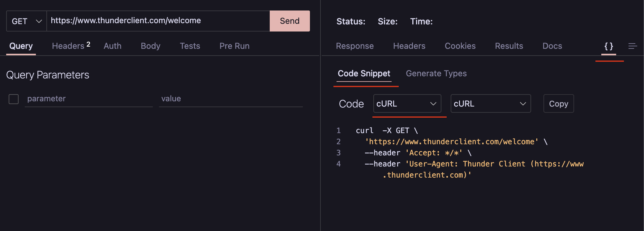
Task: Click Copy to copy the code snippet
Action: (559, 104)
